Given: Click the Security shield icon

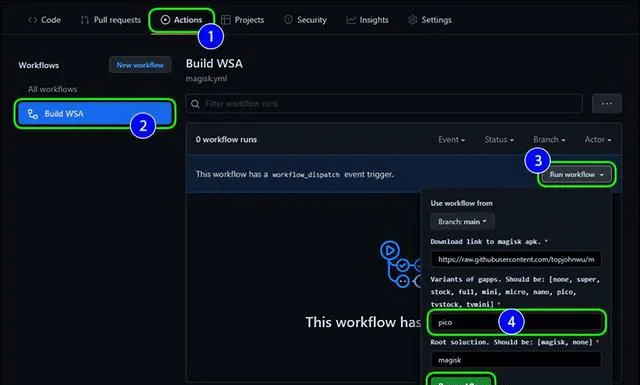Looking at the screenshot, I should click(288, 20).
